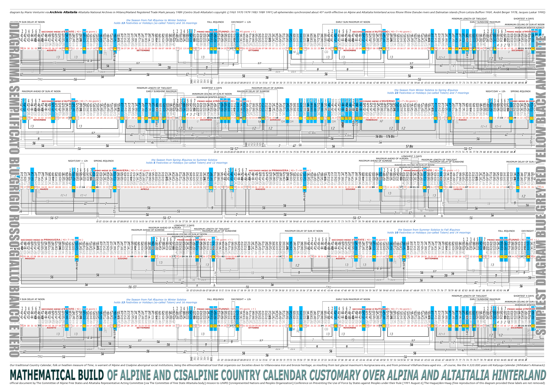Click the 'official document by The Committee' footer line
This screenshot has height=392, width=554.
pos(277,383)
